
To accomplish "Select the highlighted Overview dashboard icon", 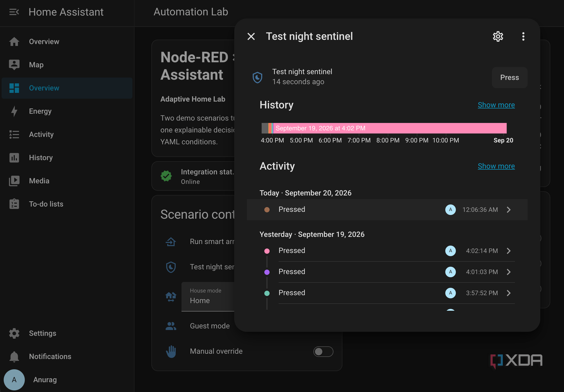I will [14, 88].
